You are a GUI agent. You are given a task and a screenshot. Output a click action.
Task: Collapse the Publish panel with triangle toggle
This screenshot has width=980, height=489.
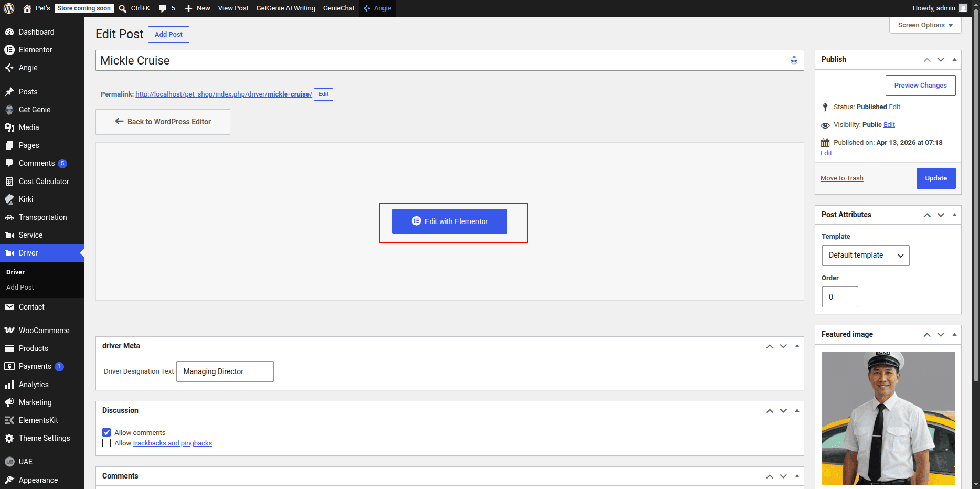pos(954,59)
